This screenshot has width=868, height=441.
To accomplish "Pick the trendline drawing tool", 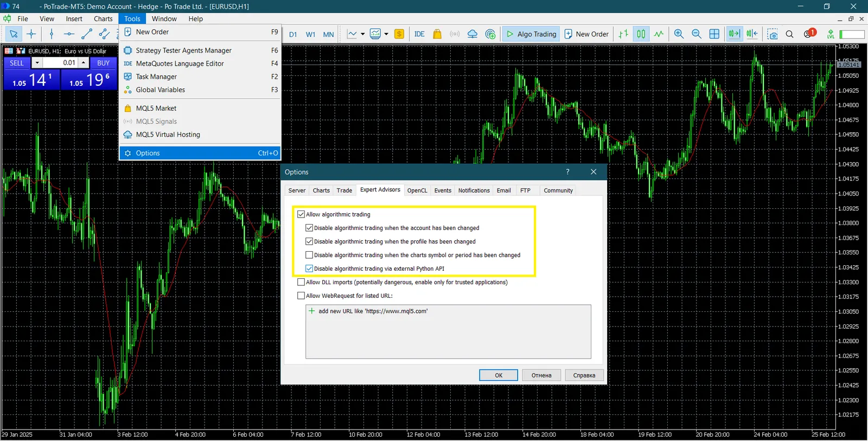I will (87, 34).
